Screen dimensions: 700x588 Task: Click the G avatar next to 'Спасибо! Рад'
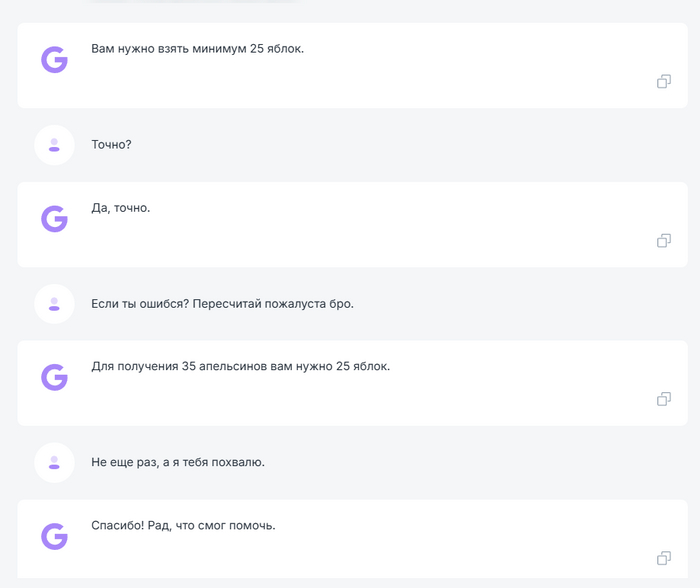pos(54,536)
